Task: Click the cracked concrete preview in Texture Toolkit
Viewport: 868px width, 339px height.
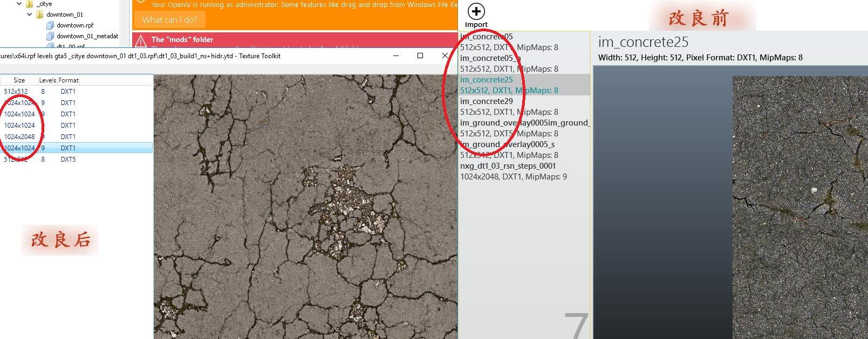Action: click(305, 207)
